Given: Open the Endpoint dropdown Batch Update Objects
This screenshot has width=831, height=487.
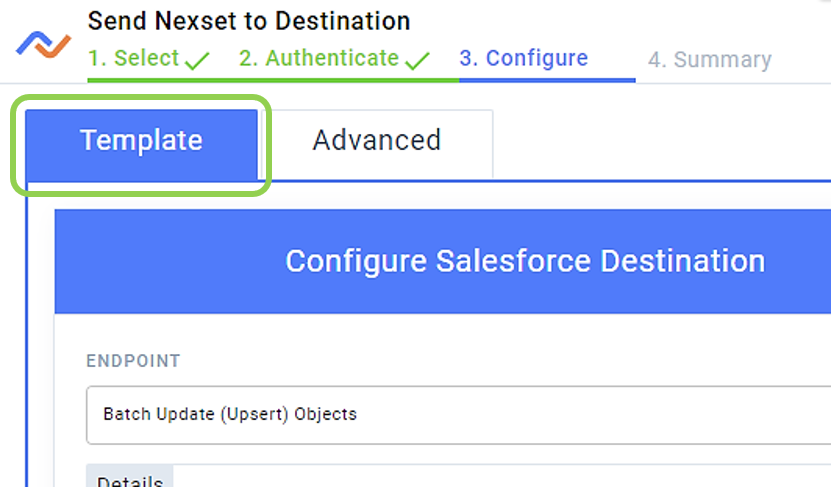Looking at the screenshot, I should pyautogui.click(x=458, y=414).
